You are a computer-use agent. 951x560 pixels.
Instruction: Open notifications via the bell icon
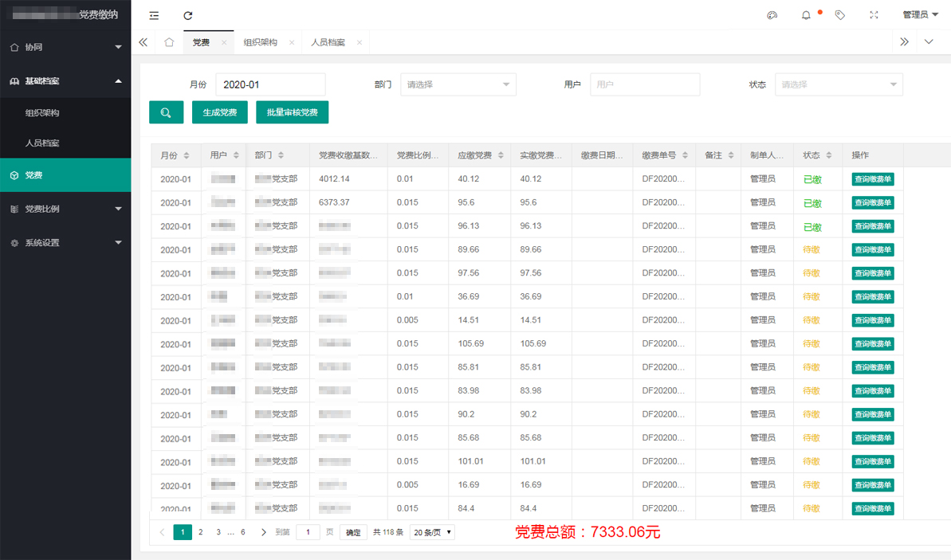point(806,15)
